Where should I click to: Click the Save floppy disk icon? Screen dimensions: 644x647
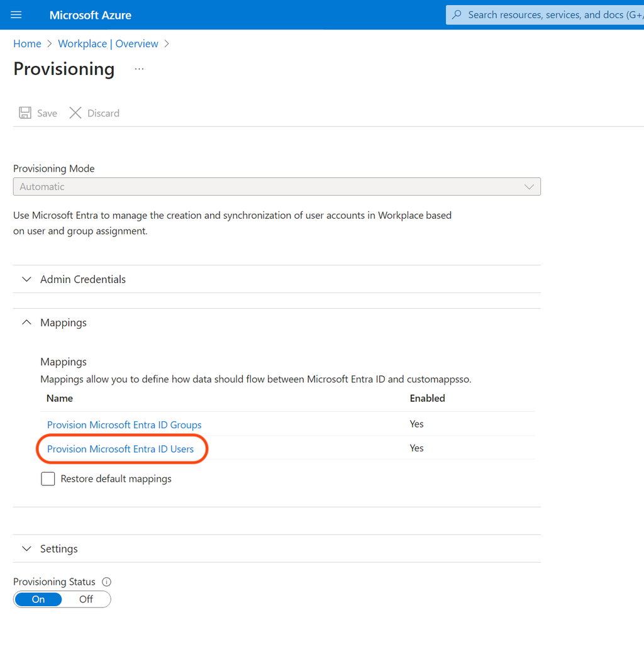[25, 113]
